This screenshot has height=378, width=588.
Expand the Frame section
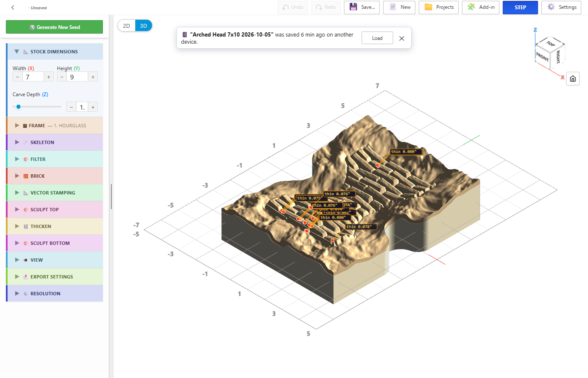17,126
